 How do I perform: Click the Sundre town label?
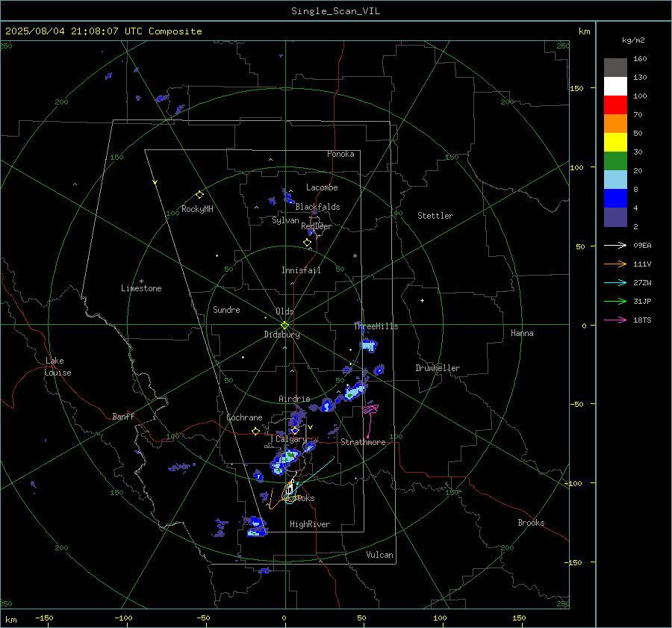click(x=226, y=309)
